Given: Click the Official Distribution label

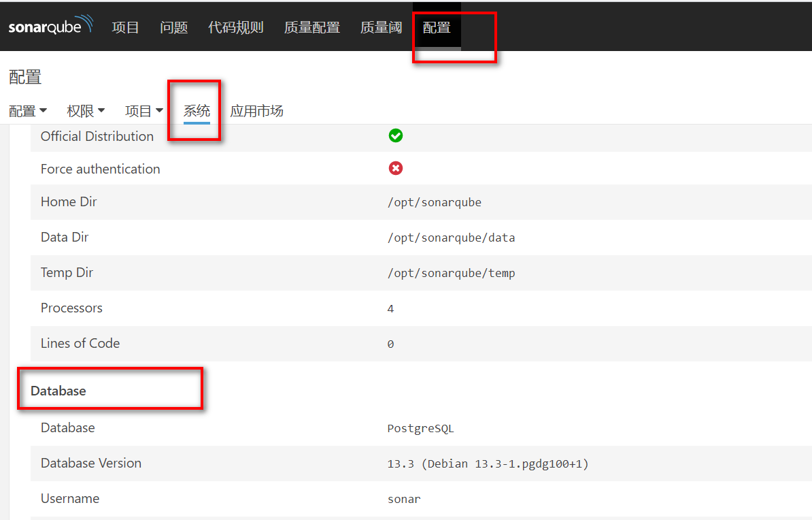Looking at the screenshot, I should point(97,136).
